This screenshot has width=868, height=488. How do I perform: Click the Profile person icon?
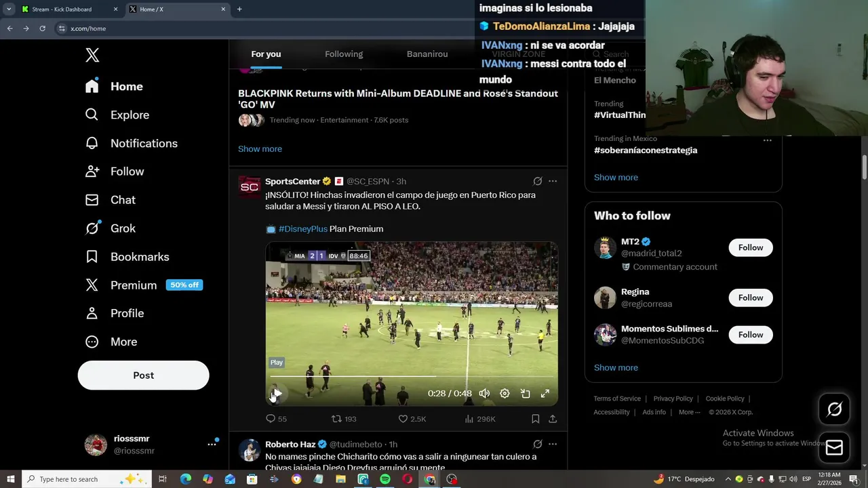(x=92, y=313)
